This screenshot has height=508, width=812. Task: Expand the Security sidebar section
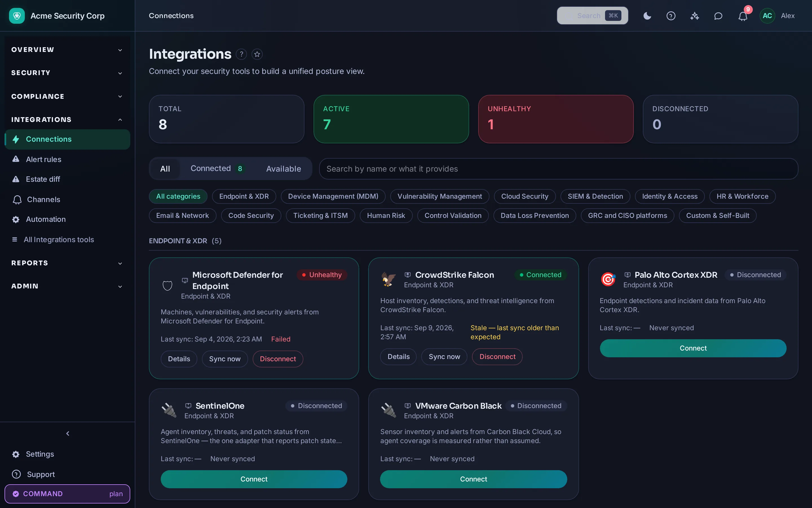67,73
